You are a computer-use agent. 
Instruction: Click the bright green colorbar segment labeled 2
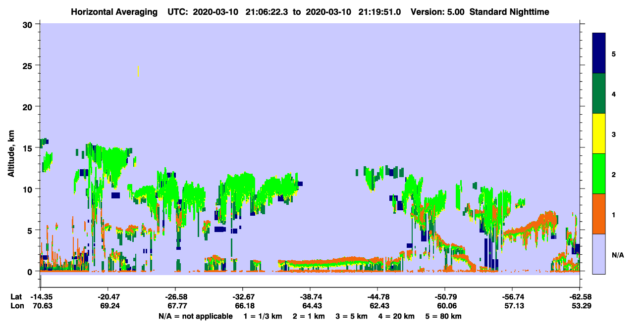599,174
